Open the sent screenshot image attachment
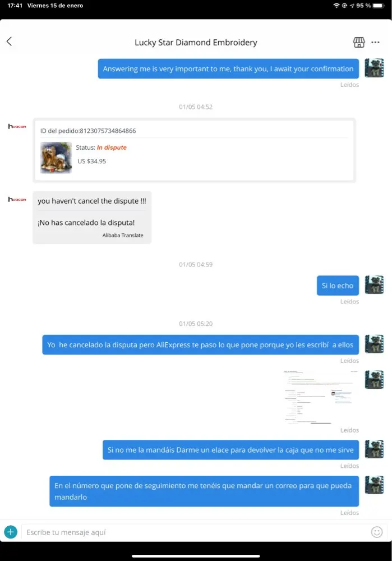Image resolution: width=392 pixels, height=561 pixels. (319, 397)
